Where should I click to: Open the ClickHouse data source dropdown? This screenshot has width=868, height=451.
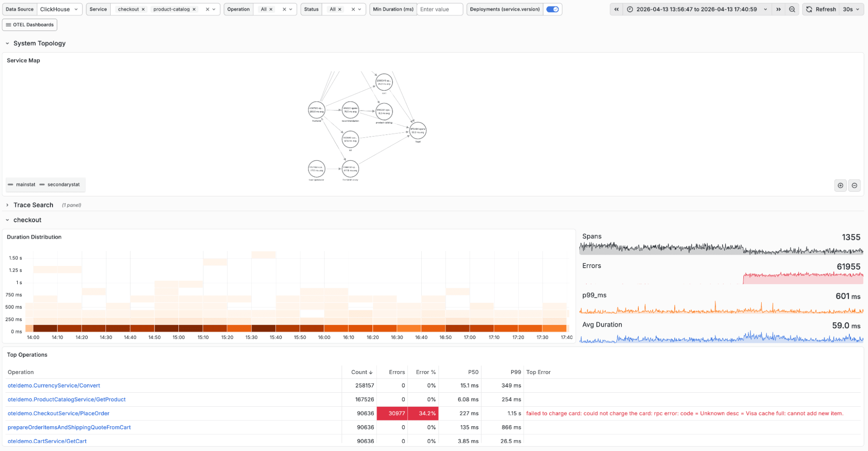pyautogui.click(x=59, y=9)
